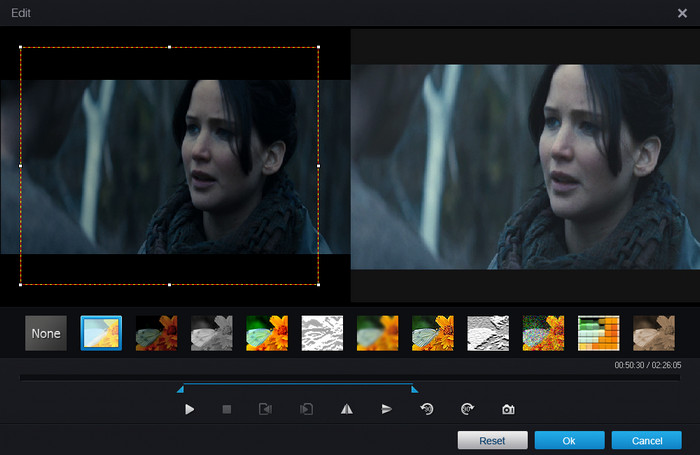700x455 pixels.
Task: Apply the sharpen butterfly effect thumbnail
Action: [x=433, y=333]
